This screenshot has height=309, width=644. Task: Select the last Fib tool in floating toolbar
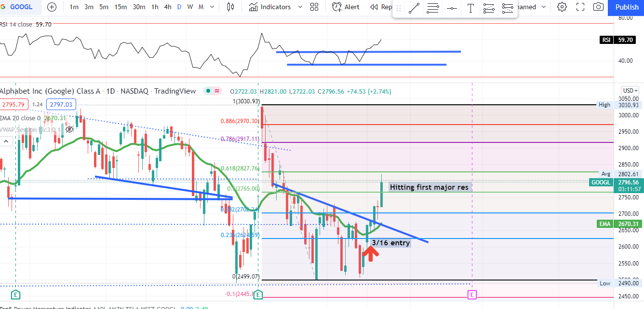point(507,8)
